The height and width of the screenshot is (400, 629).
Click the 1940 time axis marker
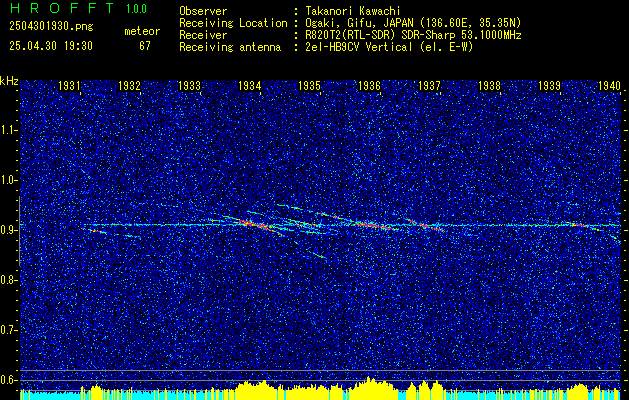point(609,85)
